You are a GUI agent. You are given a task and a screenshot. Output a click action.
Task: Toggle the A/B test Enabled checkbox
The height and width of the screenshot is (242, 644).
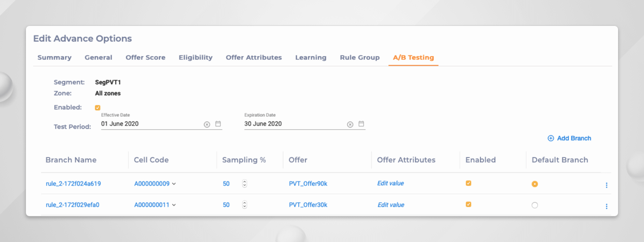[97, 108]
